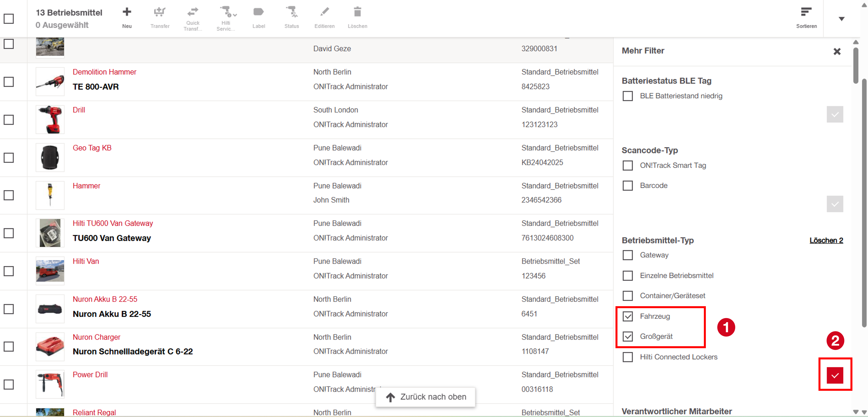Uncheck the Großgerät filter
This screenshot has height=417, width=868.
[628, 337]
